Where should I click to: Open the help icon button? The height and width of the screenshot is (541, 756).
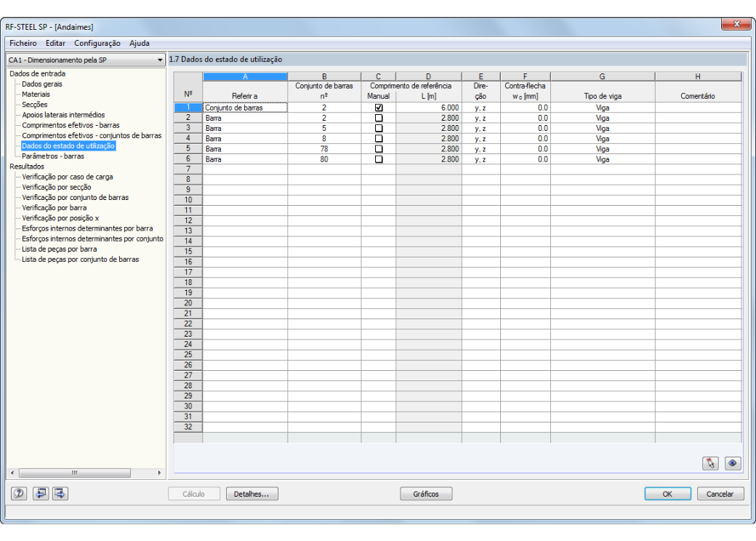(x=19, y=493)
